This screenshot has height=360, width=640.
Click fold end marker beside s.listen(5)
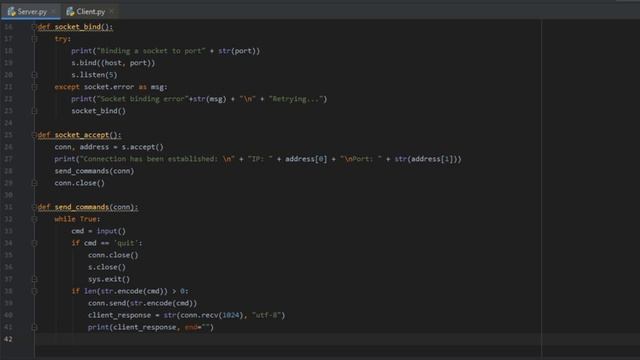pos(34,75)
